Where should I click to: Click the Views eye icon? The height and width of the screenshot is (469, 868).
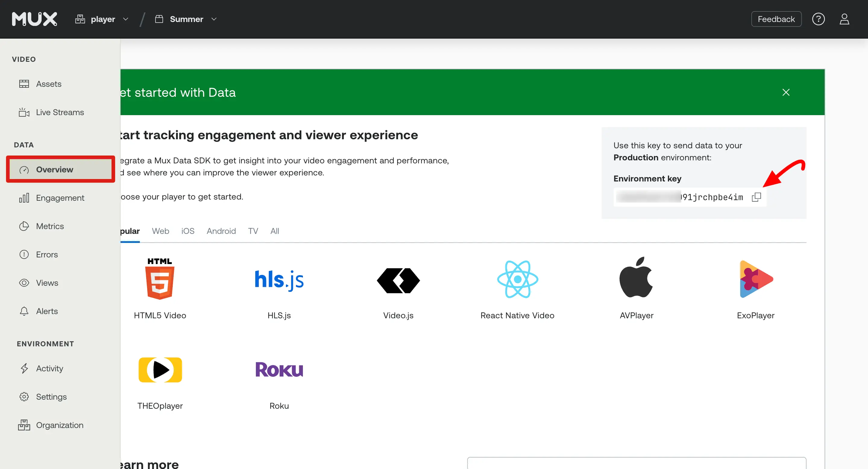[x=24, y=283]
